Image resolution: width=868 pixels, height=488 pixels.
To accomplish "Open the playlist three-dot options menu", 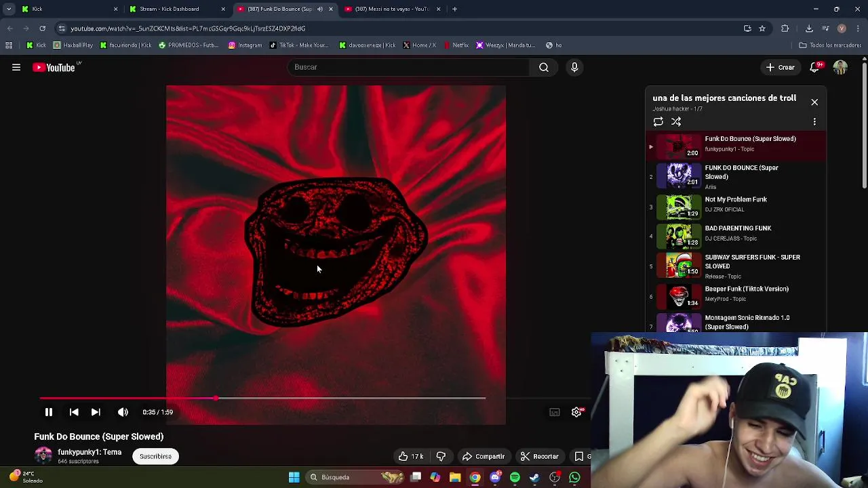I will tap(814, 122).
